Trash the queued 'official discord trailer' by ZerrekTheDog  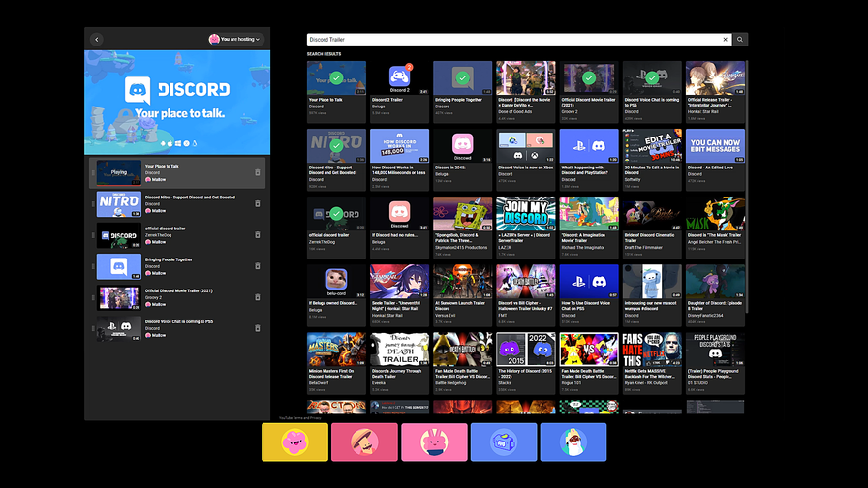pos(258,235)
